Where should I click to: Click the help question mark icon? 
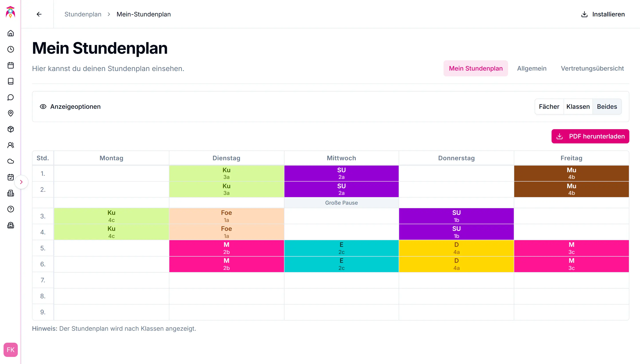10,209
